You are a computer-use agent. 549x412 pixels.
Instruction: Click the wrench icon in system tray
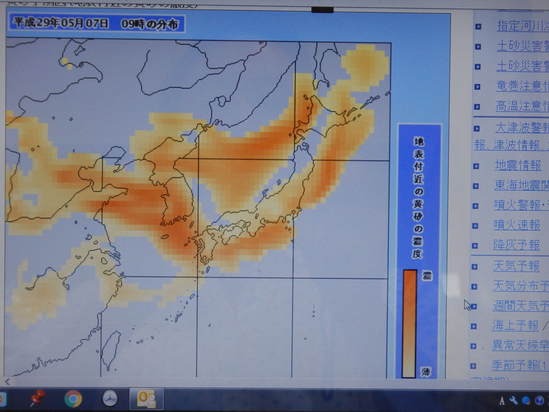514,400
